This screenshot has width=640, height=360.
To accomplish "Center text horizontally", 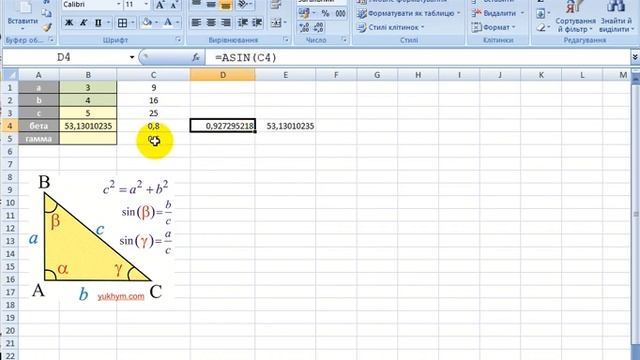I will pyautogui.click(x=211, y=23).
